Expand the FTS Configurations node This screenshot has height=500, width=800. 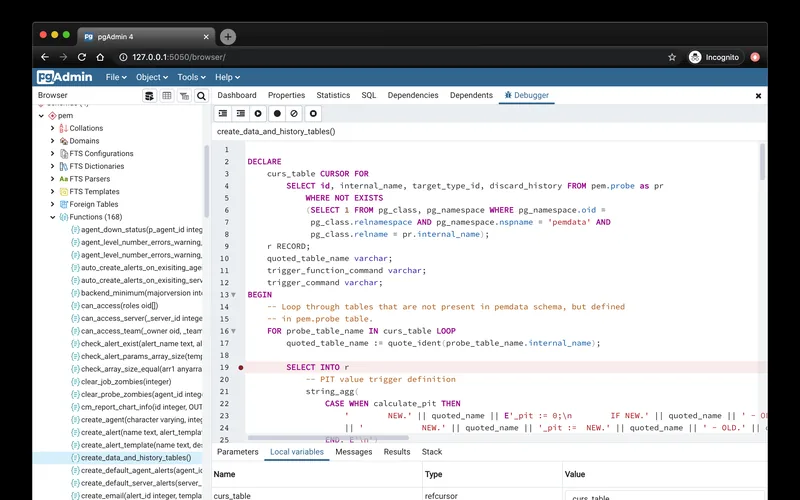[x=53, y=154]
